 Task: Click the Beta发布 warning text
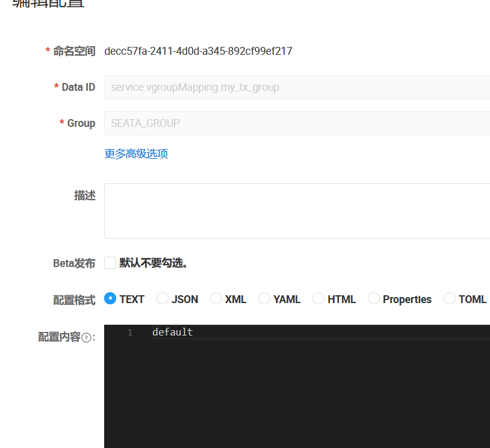(x=150, y=263)
